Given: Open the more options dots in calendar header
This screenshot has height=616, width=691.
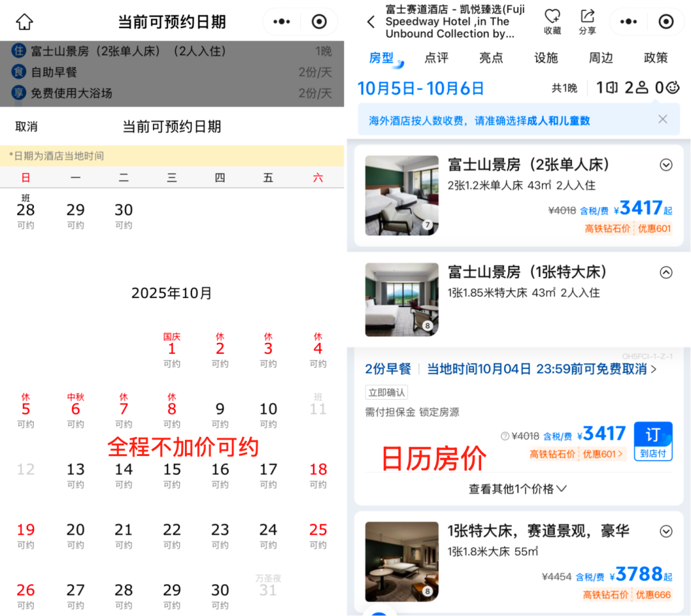Looking at the screenshot, I should 282,21.
